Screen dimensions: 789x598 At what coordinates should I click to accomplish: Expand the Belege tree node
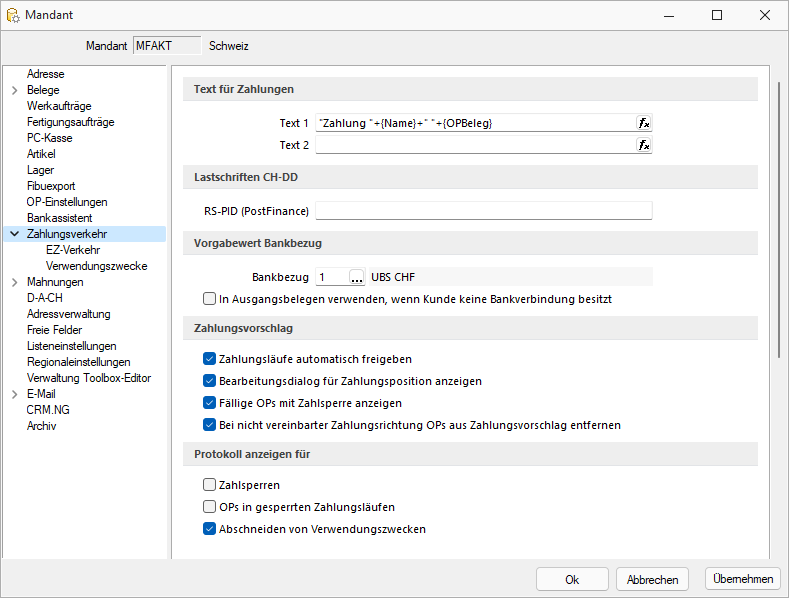(x=14, y=90)
